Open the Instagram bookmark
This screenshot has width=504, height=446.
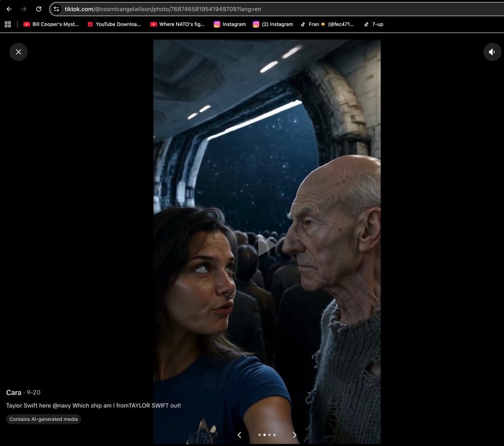pyautogui.click(x=230, y=24)
